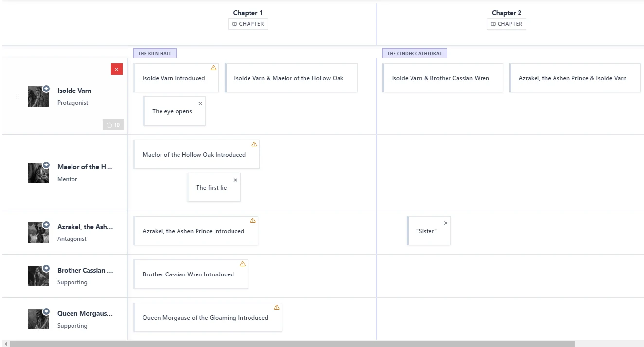Click warning icon on Azrakel, the Ashen Prince Introduced
This screenshot has width=644, height=347.
click(252, 220)
